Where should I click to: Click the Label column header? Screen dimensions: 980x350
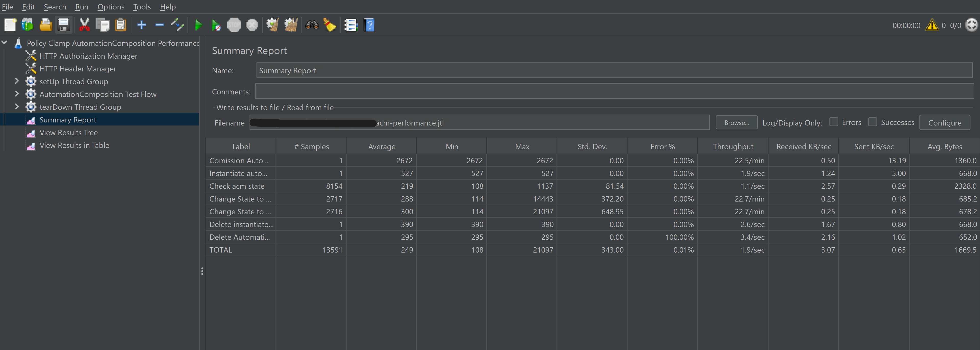pos(241,146)
